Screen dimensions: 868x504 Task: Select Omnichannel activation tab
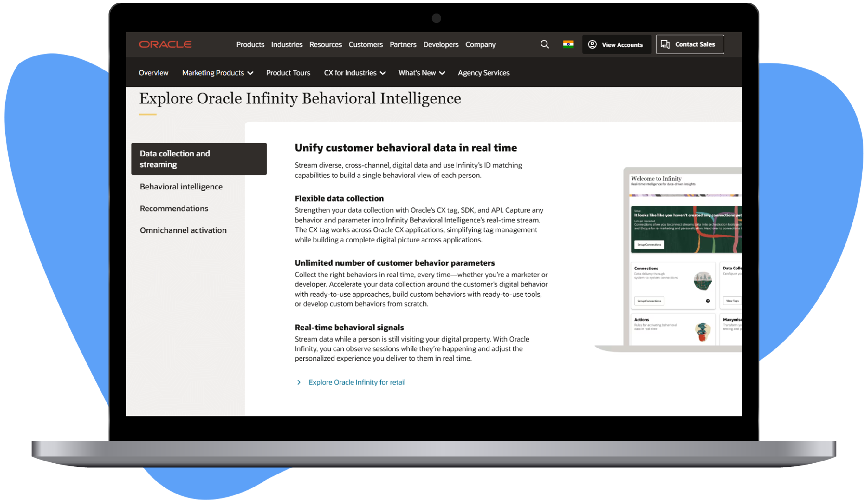point(183,230)
